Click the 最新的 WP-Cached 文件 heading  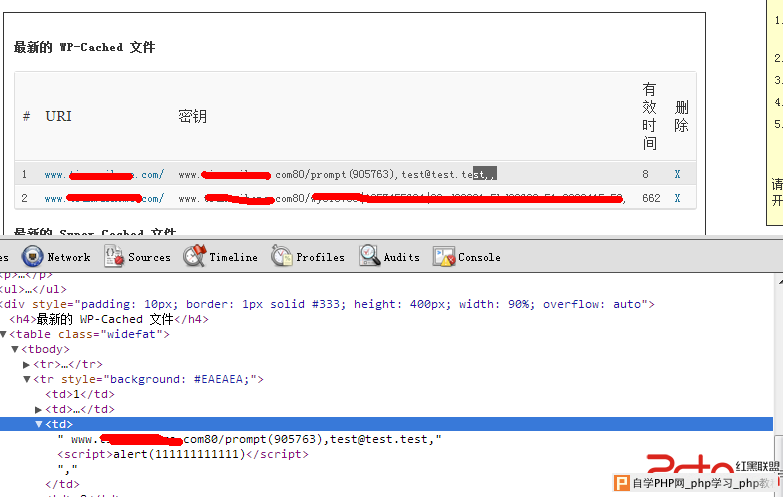[x=84, y=47]
